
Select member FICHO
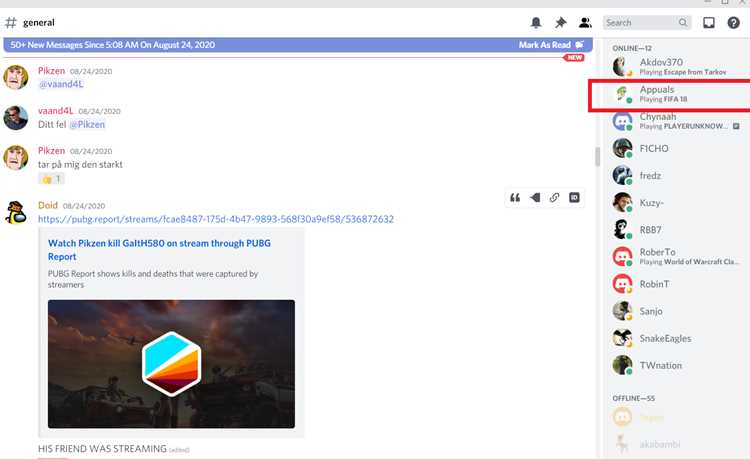676,148
